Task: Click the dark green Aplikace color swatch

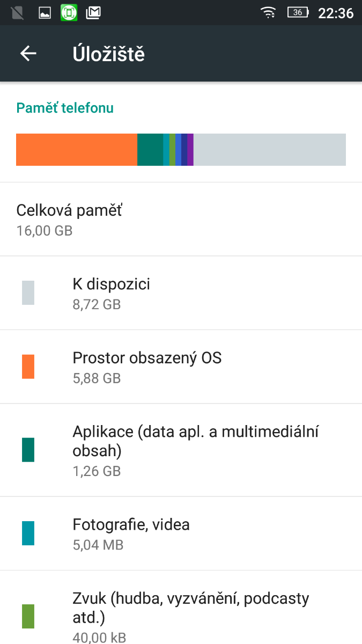Action: tap(28, 450)
